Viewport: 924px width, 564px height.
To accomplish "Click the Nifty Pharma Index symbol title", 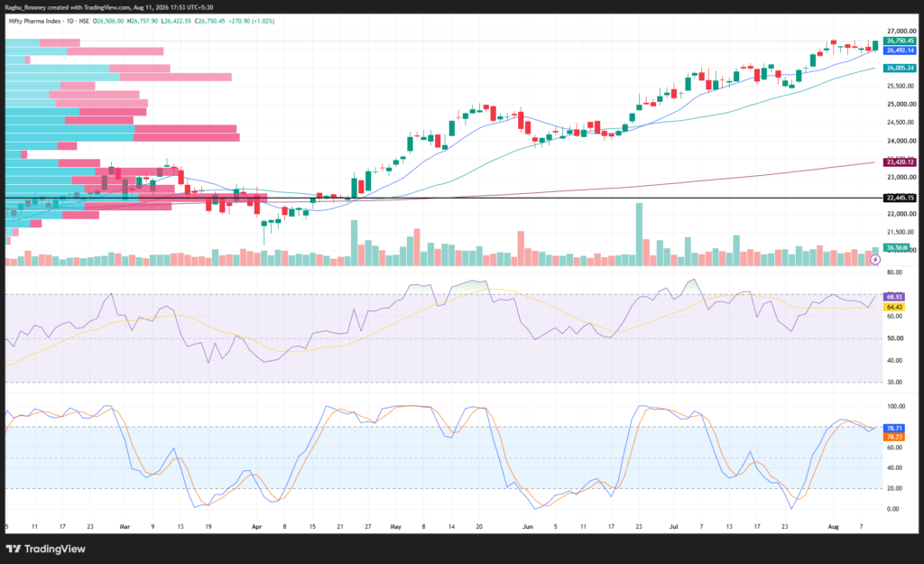I will click(x=35, y=22).
